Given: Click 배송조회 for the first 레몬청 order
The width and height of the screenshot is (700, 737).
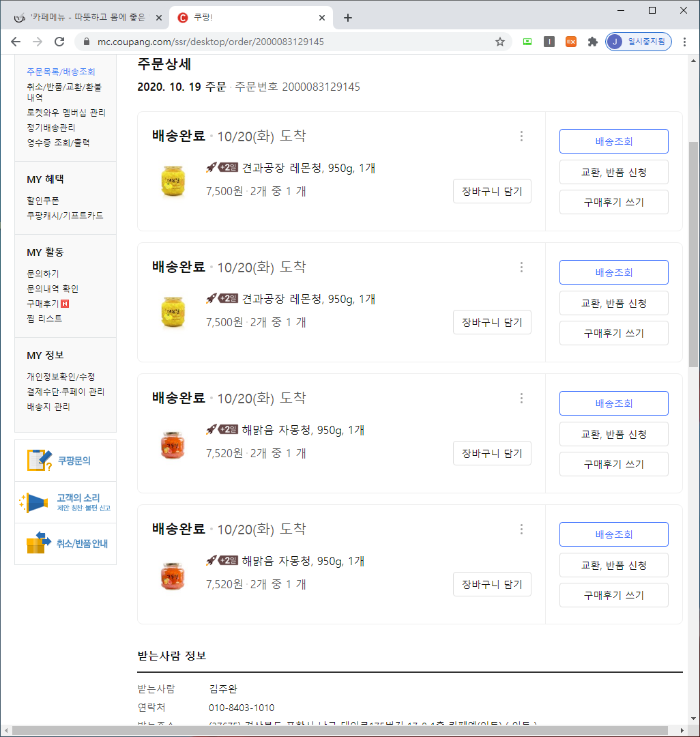Looking at the screenshot, I should click(x=613, y=141).
